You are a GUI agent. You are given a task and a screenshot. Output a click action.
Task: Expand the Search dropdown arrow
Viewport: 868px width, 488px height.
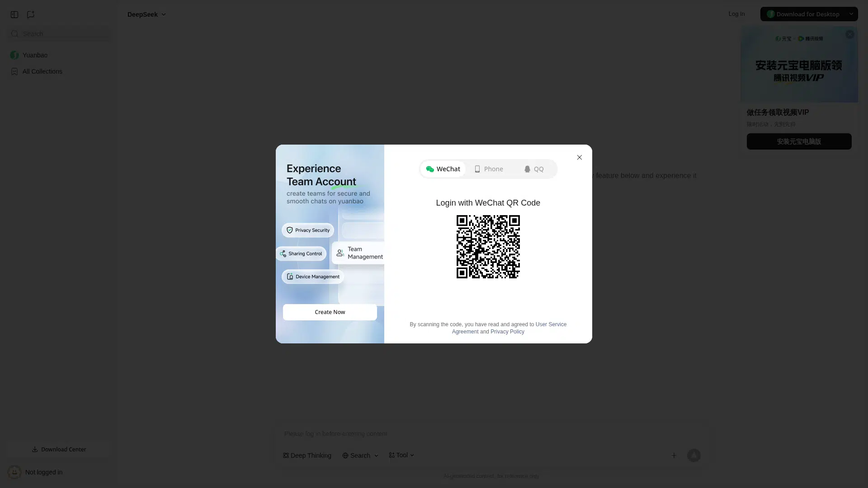[376, 455]
